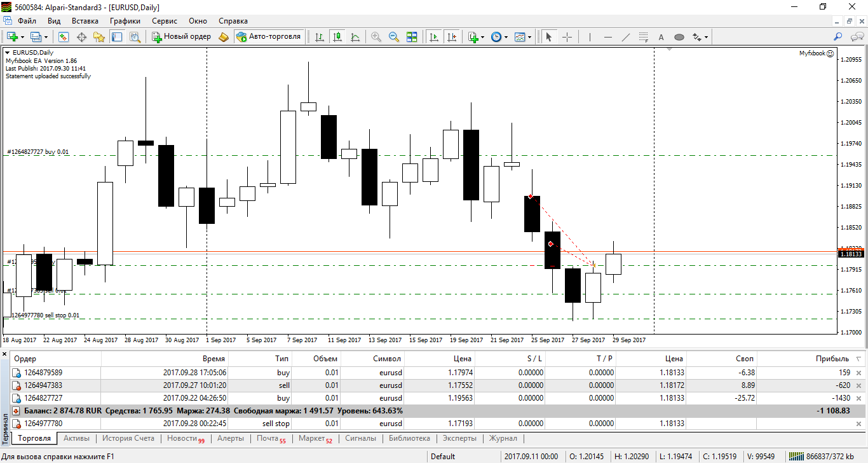Screen dimensions: 868x463
Task: Draw a horizontal line on chart
Action: [608, 37]
